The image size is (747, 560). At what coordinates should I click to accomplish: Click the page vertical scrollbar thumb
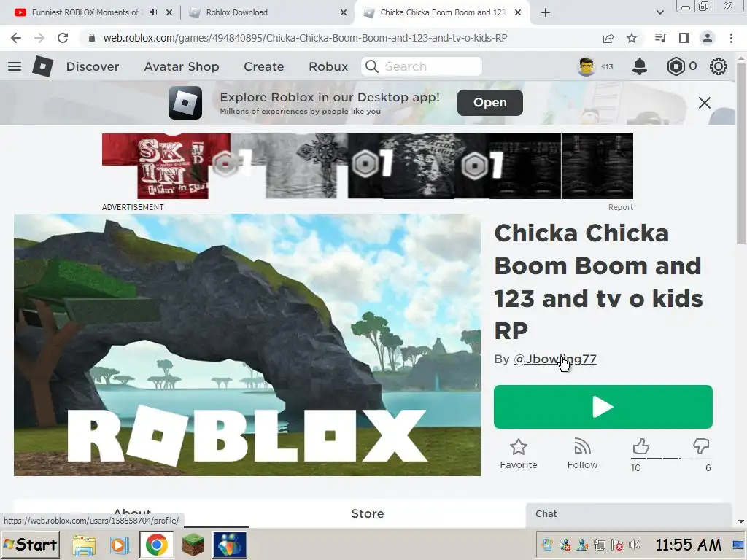click(741, 155)
